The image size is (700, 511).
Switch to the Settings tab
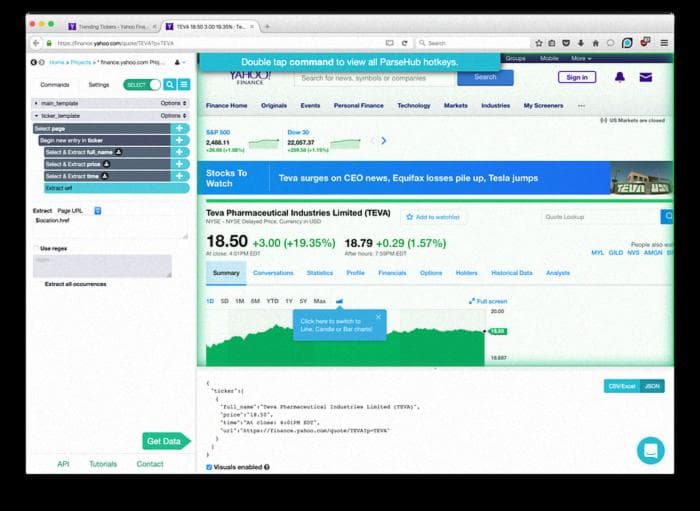point(99,85)
